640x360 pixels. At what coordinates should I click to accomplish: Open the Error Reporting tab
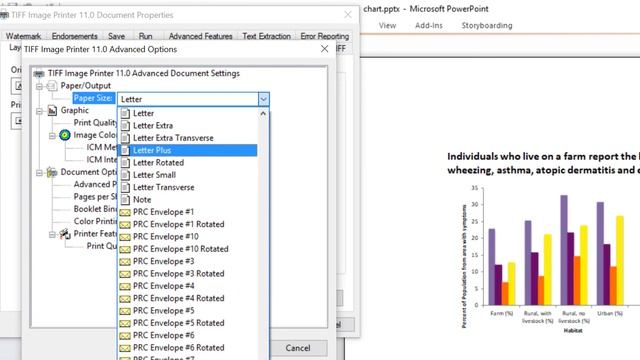click(324, 36)
